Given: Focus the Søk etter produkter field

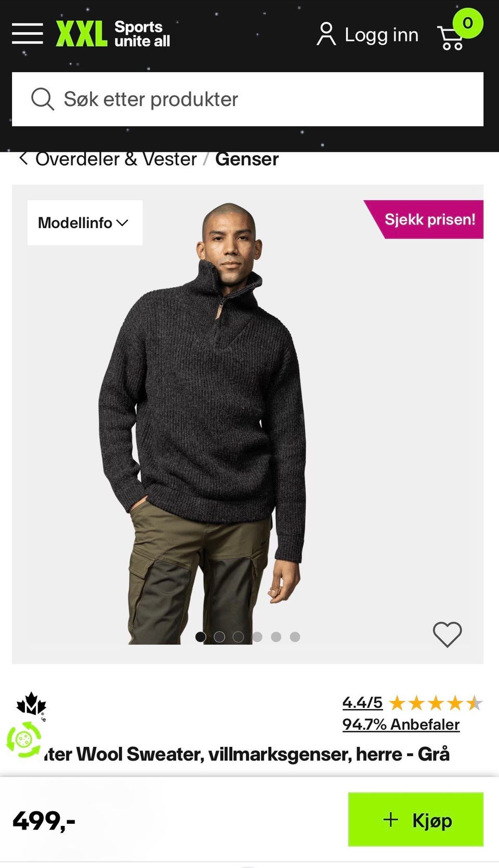Looking at the screenshot, I should 247,99.
